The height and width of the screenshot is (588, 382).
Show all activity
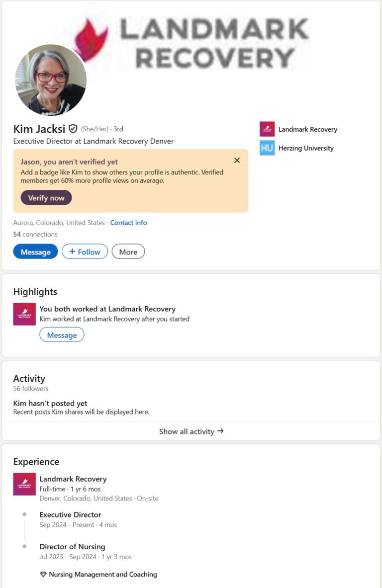pyautogui.click(x=187, y=431)
